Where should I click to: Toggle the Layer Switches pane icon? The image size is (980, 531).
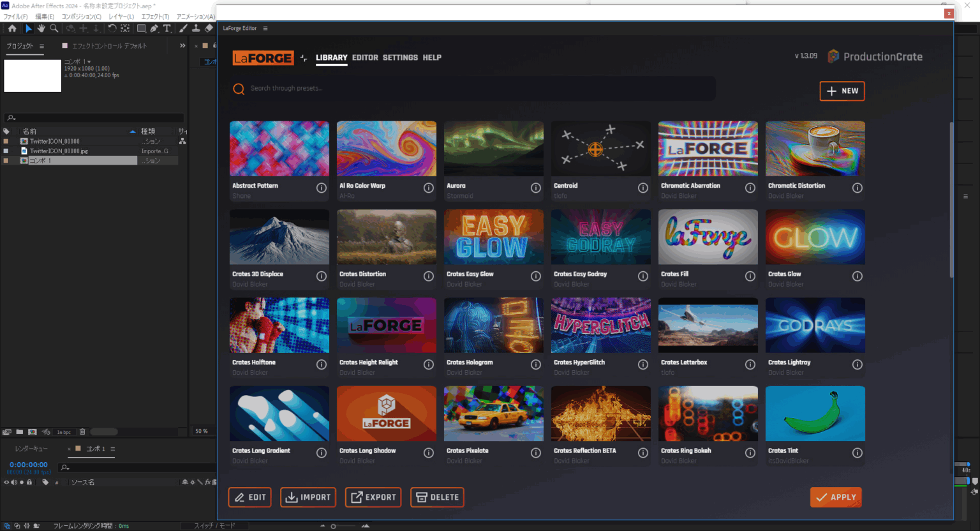click(7, 526)
